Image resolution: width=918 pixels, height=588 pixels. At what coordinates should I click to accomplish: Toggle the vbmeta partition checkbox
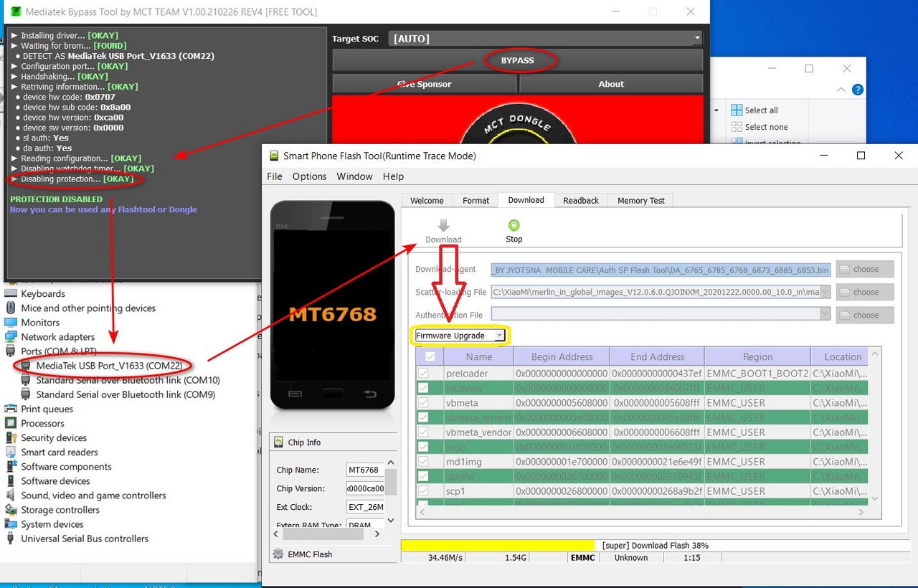(x=423, y=402)
